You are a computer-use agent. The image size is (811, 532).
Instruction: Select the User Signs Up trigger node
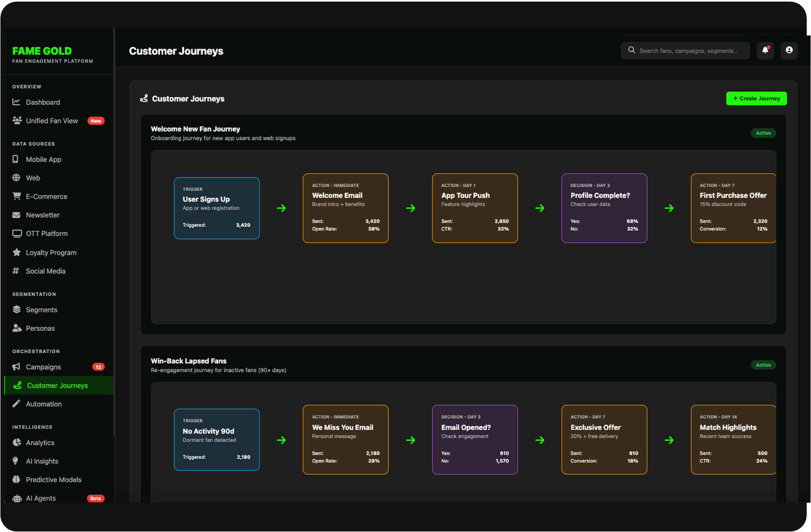click(x=217, y=208)
